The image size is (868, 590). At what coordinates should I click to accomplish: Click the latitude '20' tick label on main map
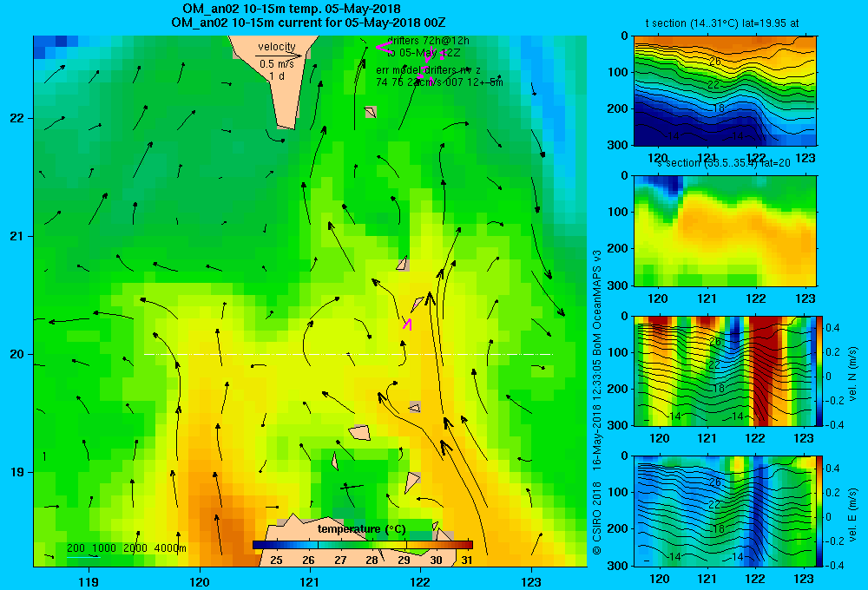coord(16,354)
